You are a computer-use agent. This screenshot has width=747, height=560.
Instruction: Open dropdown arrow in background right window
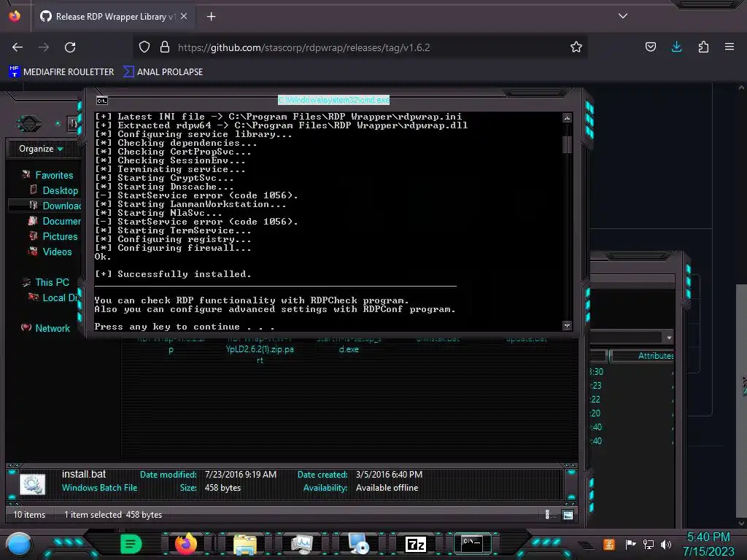670,338
